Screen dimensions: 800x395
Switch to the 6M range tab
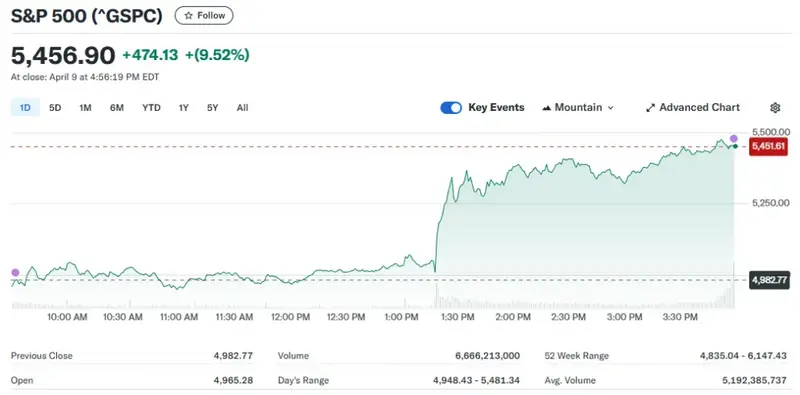click(117, 108)
